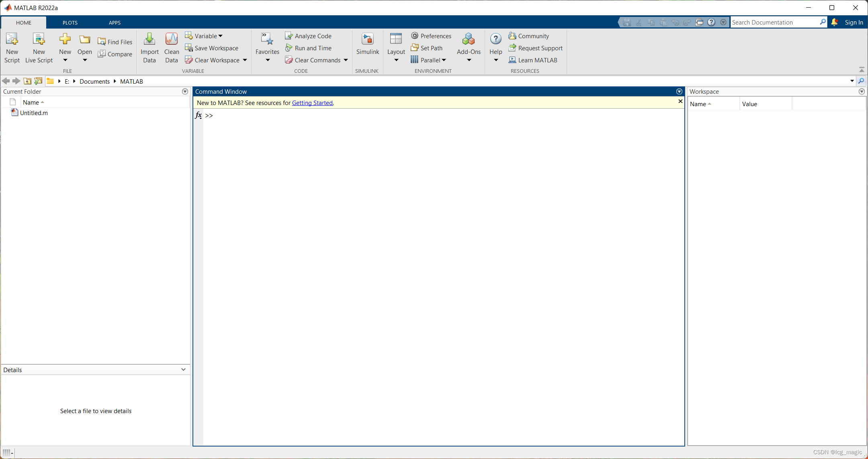Click Save Workspace
Image resolution: width=868 pixels, height=459 pixels.
coord(212,48)
